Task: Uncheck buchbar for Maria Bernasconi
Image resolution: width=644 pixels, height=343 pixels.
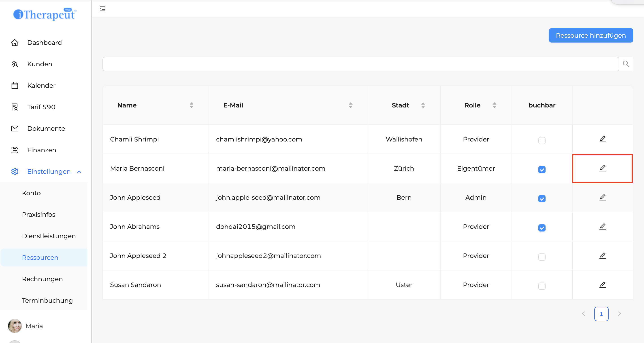Action: point(542,170)
